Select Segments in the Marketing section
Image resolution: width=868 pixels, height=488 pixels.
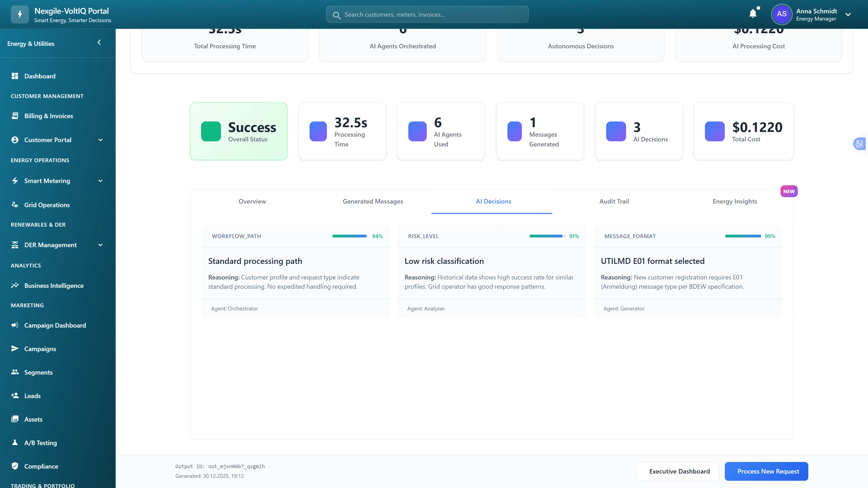pos(38,372)
